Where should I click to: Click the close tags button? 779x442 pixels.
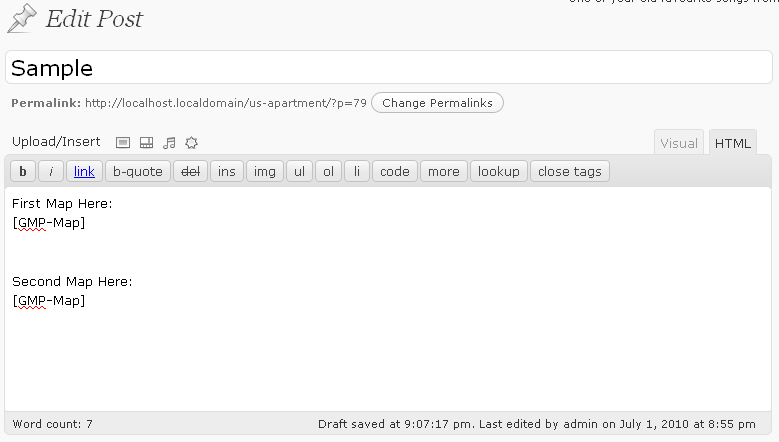570,171
